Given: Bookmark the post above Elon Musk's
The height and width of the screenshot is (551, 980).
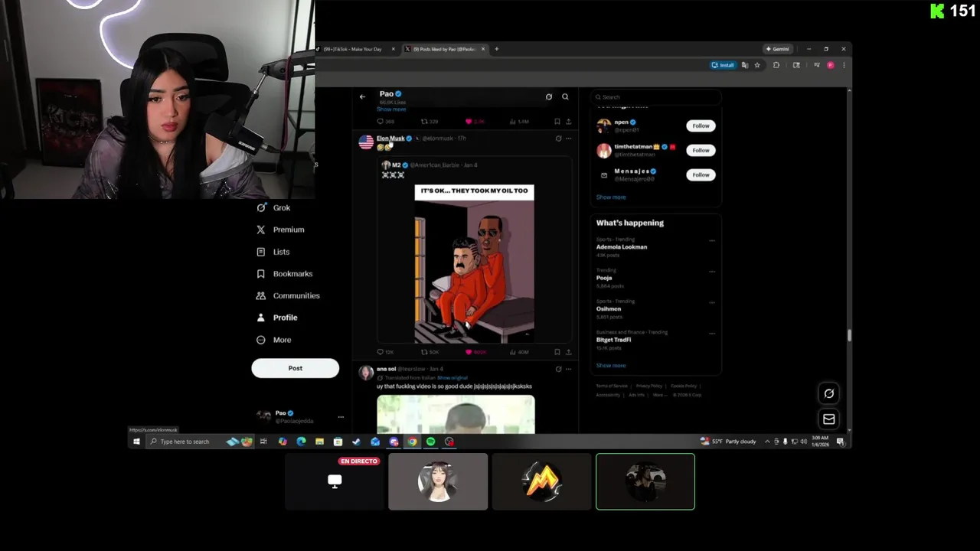Looking at the screenshot, I should [x=557, y=122].
